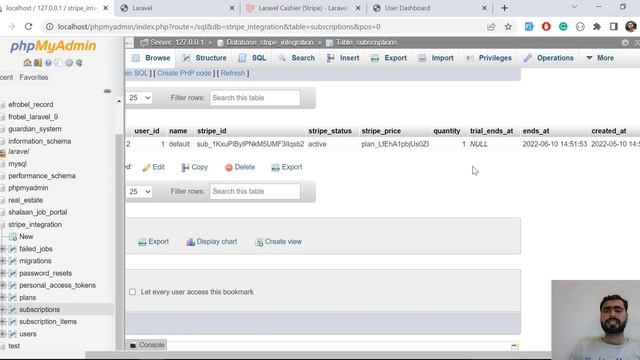This screenshot has width=640, height=360.
Task: Open the phpMyAdmin documentation icon
Action: tap(48, 63)
